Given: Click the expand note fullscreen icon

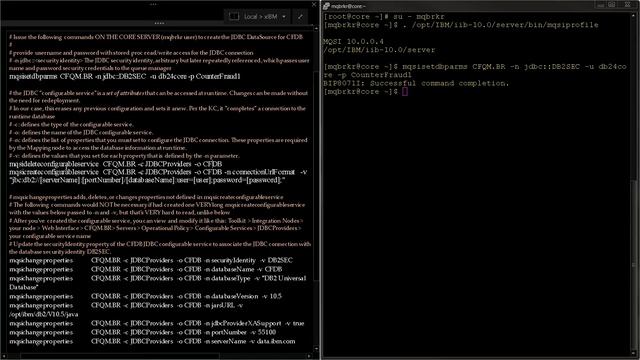Looking at the screenshot, I should [x=300, y=17].
